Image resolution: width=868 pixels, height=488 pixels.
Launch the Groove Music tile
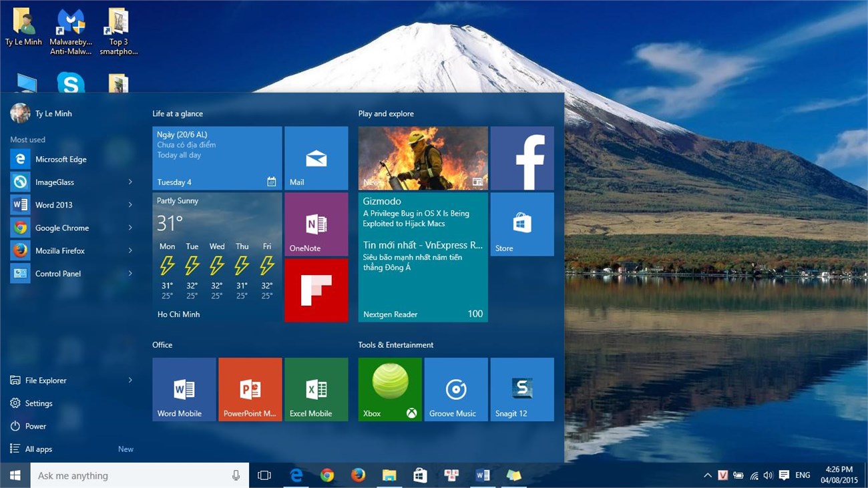[x=456, y=389]
